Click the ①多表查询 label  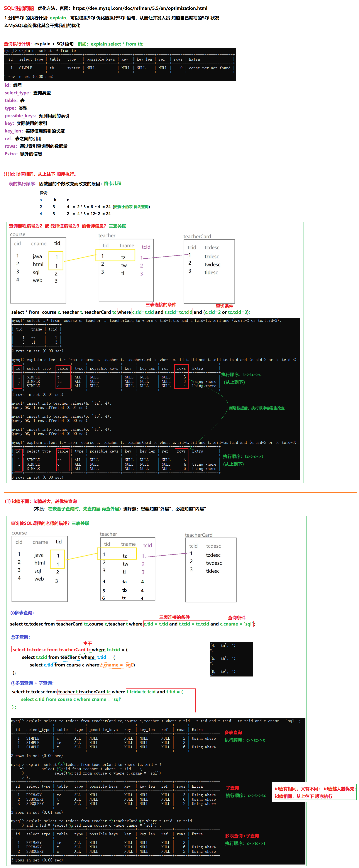coord(22,613)
